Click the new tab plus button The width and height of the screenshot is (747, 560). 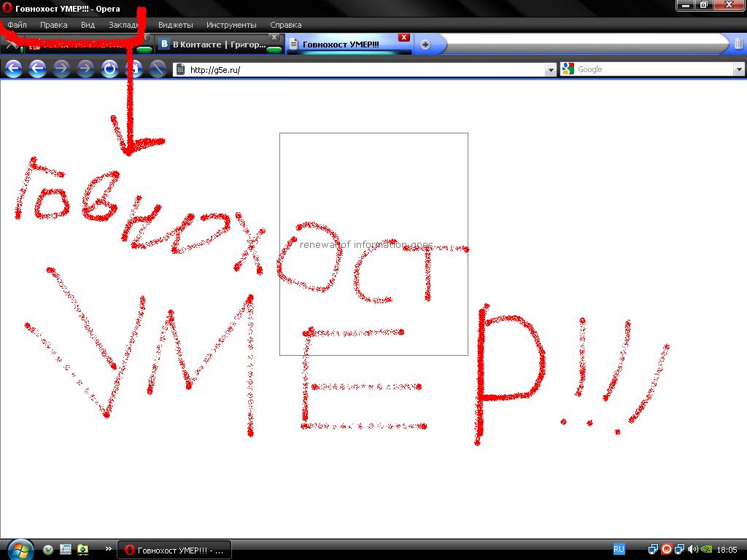[x=425, y=44]
